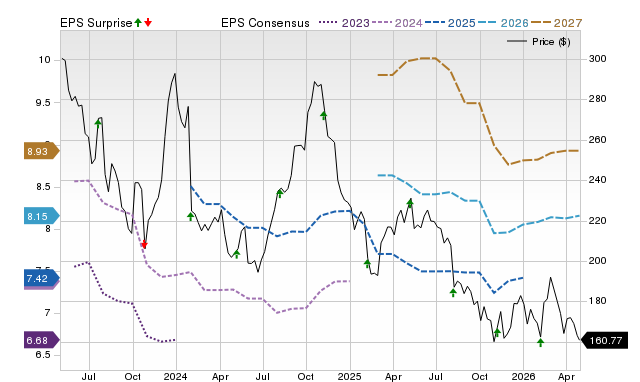Select the green surprise arrow at the February 2026 price low
Image resolution: width=640 pixels, height=382 pixels.
click(x=540, y=342)
